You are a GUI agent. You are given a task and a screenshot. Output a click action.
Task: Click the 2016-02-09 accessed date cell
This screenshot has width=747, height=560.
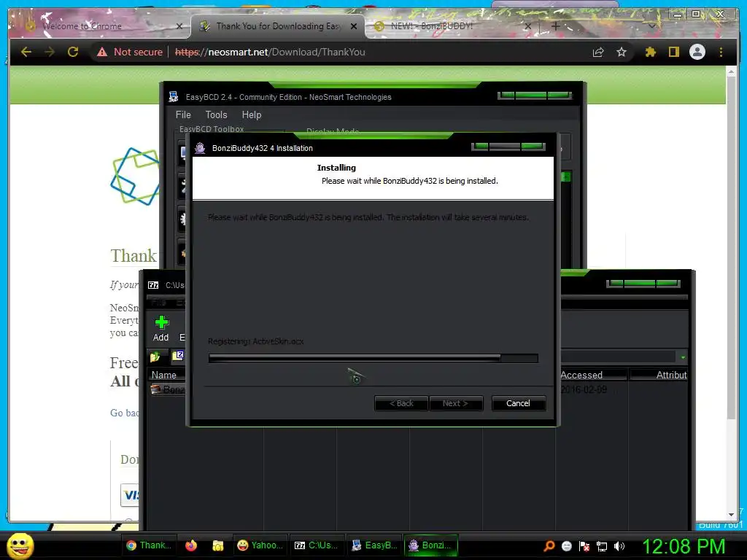(584, 389)
